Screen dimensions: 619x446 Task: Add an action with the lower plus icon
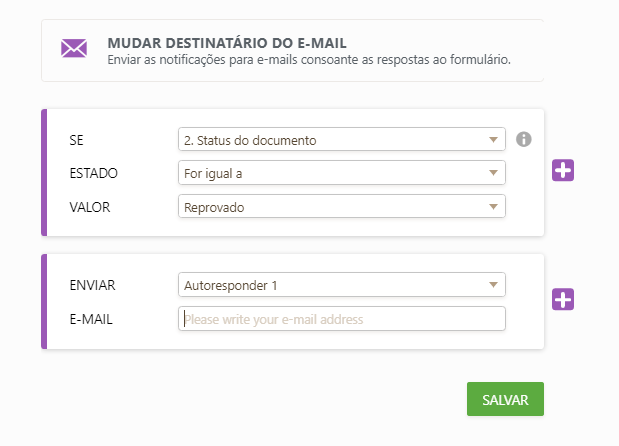[563, 299]
